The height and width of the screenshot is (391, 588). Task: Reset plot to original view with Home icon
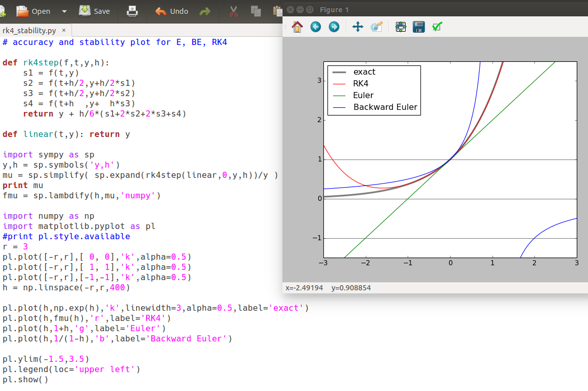[x=297, y=27]
